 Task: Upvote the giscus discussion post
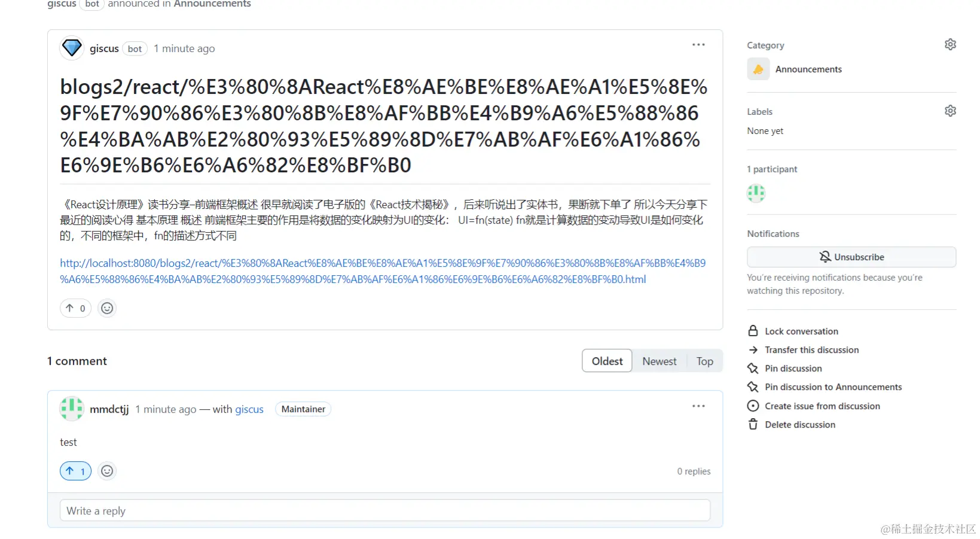pos(75,308)
